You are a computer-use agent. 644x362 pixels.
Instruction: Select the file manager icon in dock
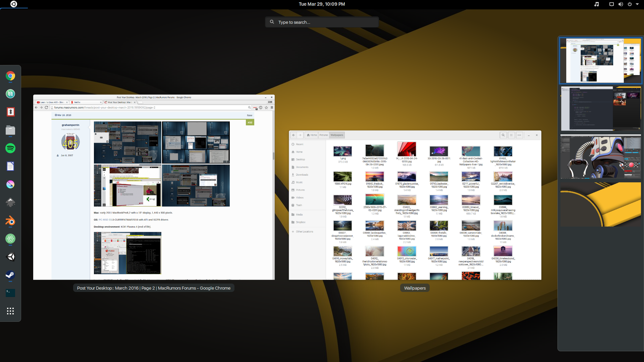click(x=10, y=130)
